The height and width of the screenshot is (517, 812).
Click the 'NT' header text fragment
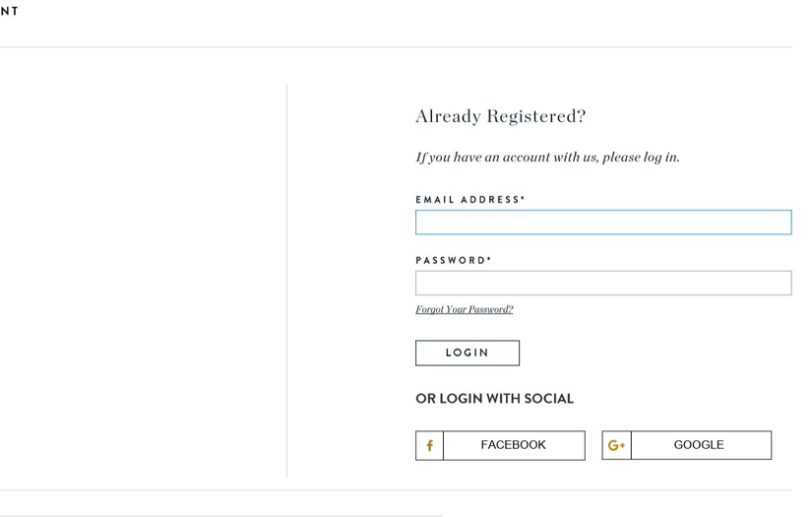click(x=9, y=12)
